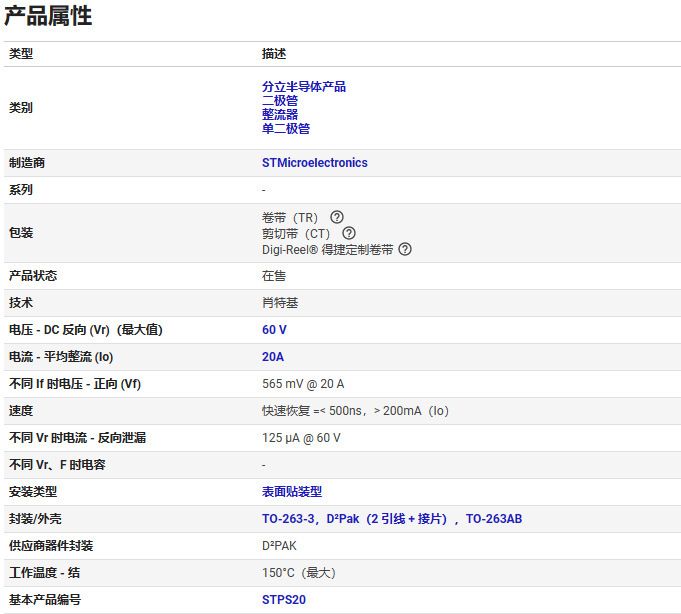
Task: Click help icon beside 剪切带 (CT)
Action: (x=349, y=233)
